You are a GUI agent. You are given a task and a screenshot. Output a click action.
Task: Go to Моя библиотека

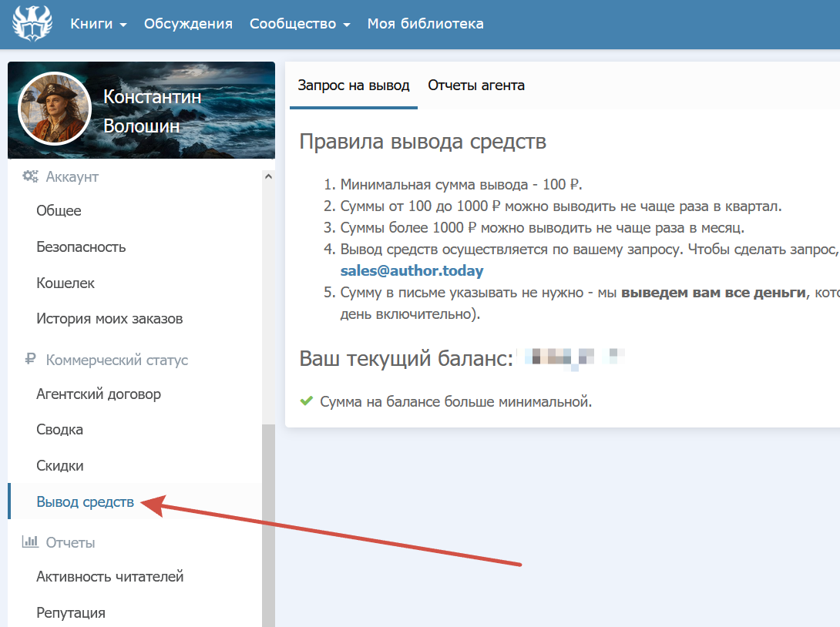[x=425, y=24]
